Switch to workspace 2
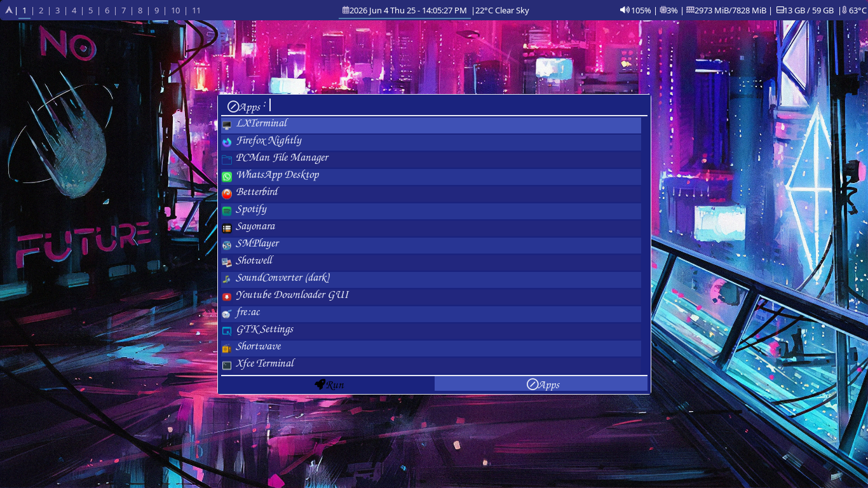Viewport: 868px width, 488px height. [41, 10]
